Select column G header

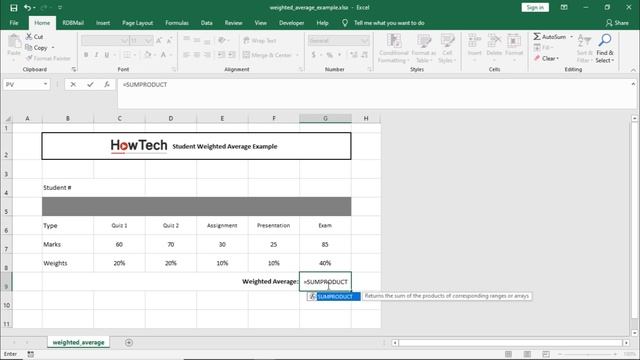325,118
